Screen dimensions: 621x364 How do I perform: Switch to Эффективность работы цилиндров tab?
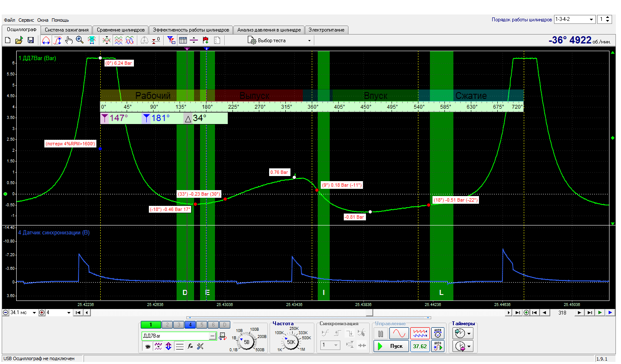click(191, 30)
